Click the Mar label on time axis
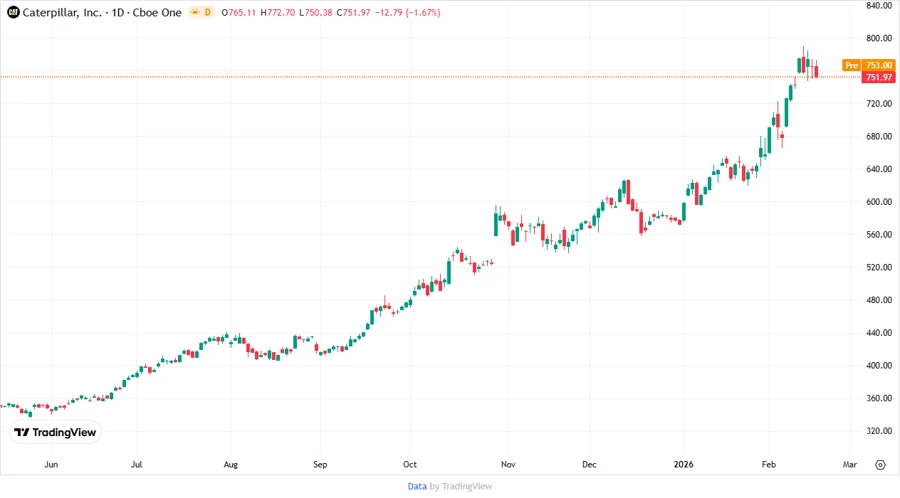Image resolution: width=900 pixels, height=498 pixels. [850, 464]
